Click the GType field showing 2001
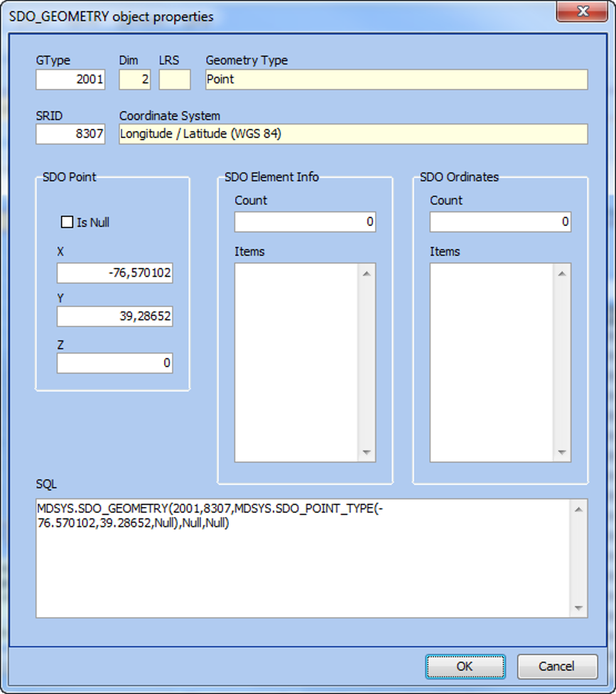Viewport: 616px width, 694px height. (70, 80)
